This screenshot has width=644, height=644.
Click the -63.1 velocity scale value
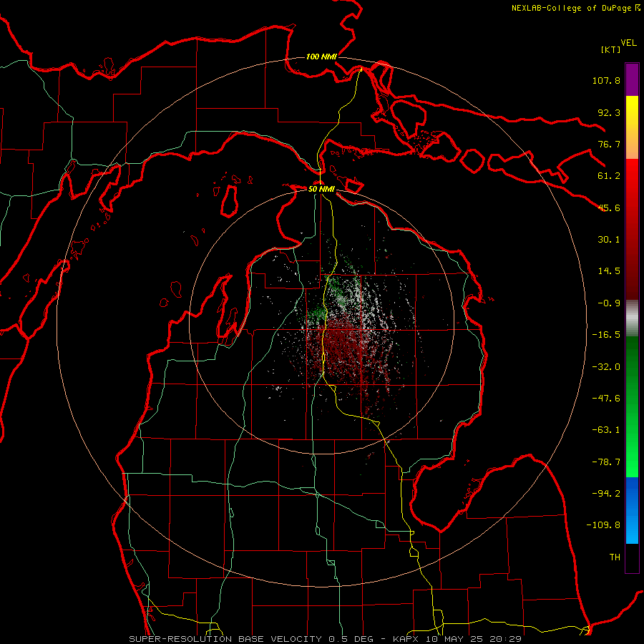pos(606,430)
